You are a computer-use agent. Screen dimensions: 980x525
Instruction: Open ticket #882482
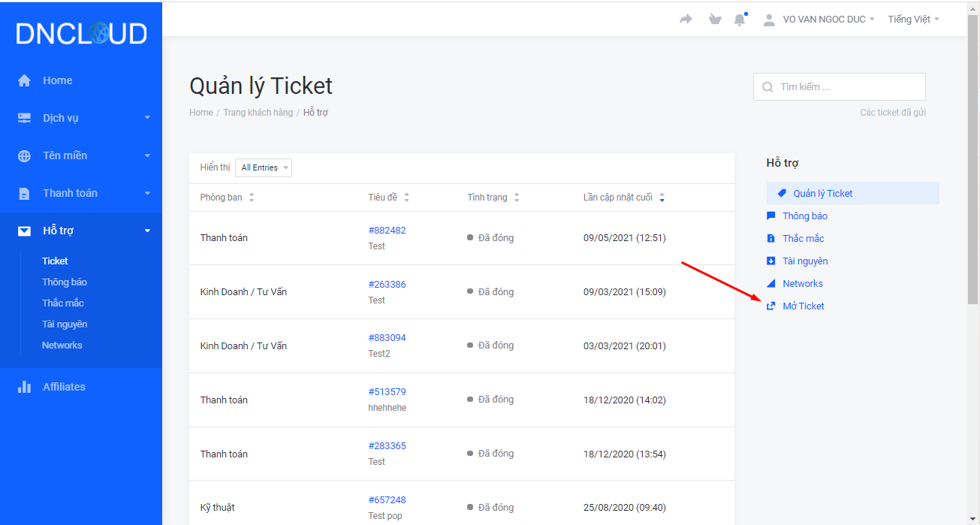(x=387, y=231)
